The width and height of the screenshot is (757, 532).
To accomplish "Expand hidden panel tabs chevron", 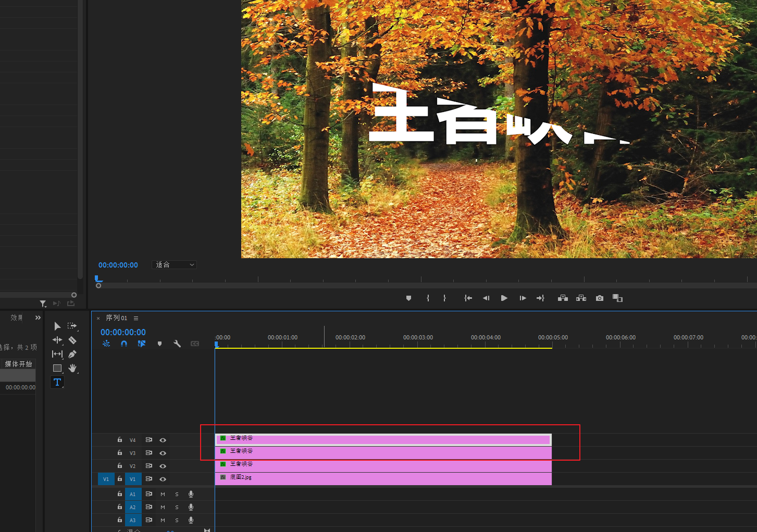I will pyautogui.click(x=38, y=318).
